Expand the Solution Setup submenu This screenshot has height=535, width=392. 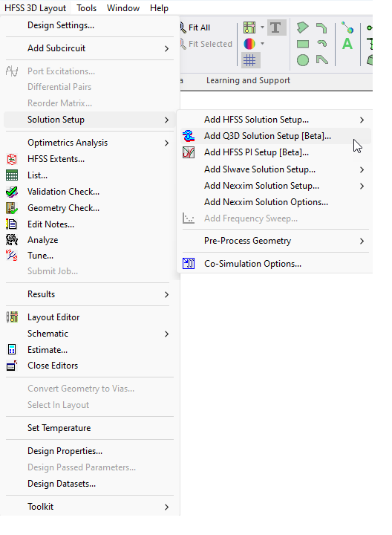(x=90, y=120)
